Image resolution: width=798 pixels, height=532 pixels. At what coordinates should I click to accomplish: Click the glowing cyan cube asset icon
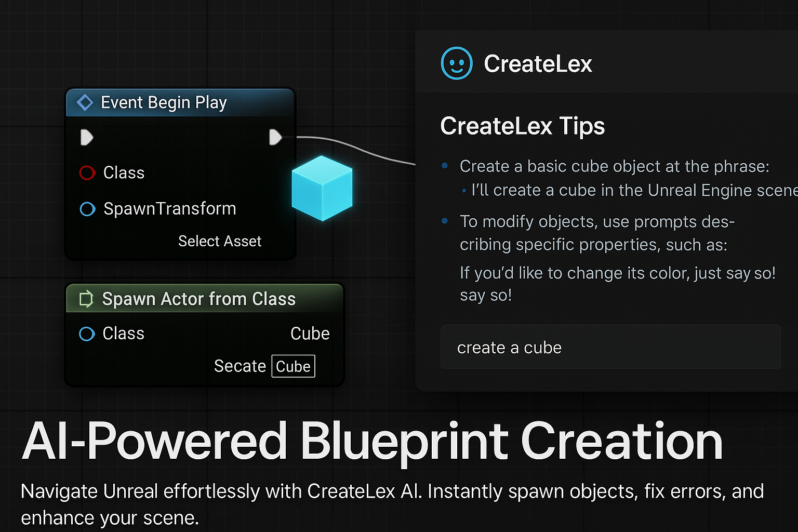pos(322,190)
